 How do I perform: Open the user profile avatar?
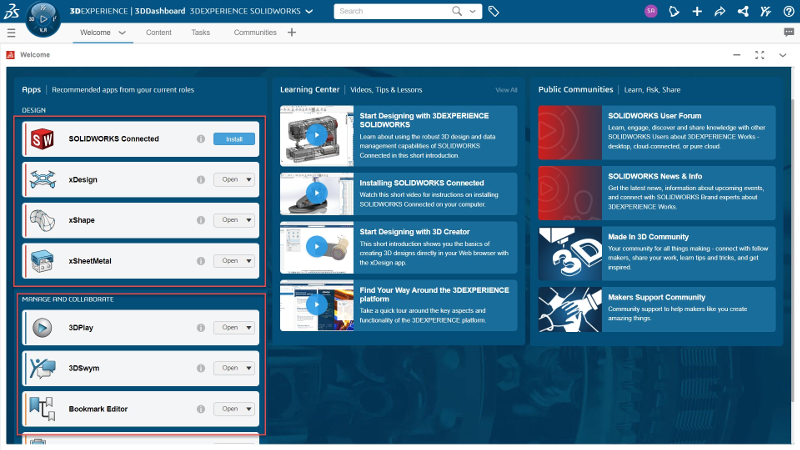pos(651,11)
